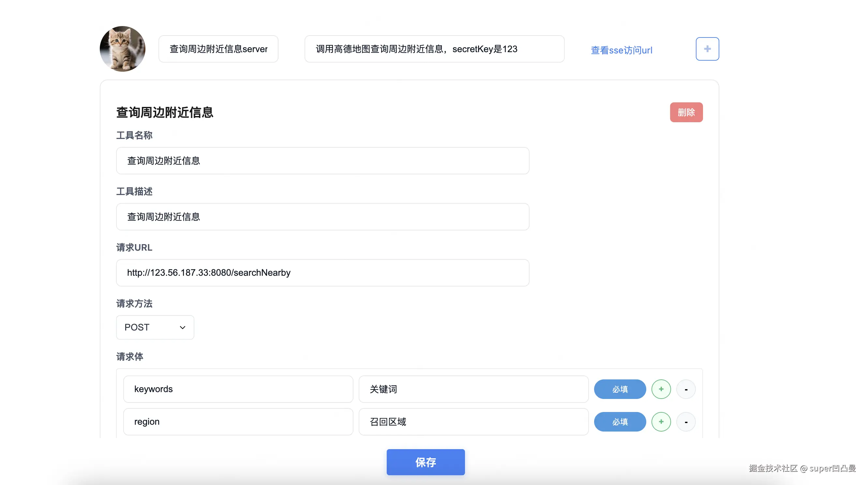Save the configuration with 保存

coord(426,462)
